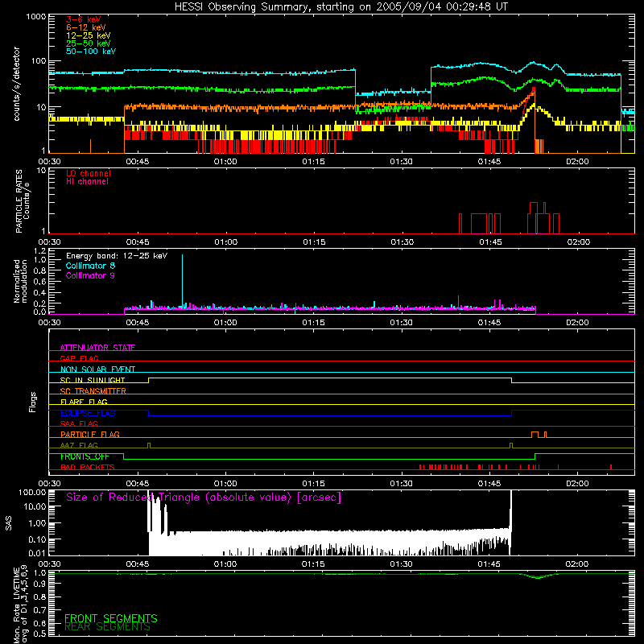Click the LO channel legend label
644x644 pixels.
[89, 173]
